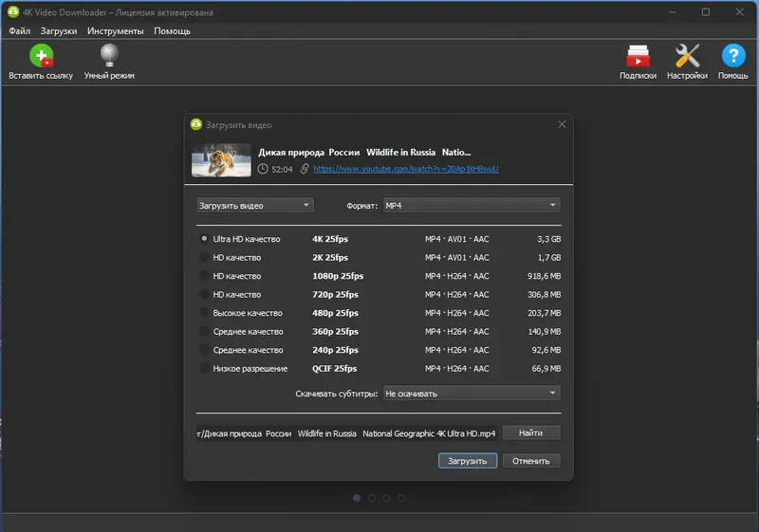Click the save path text field

[x=346, y=433]
